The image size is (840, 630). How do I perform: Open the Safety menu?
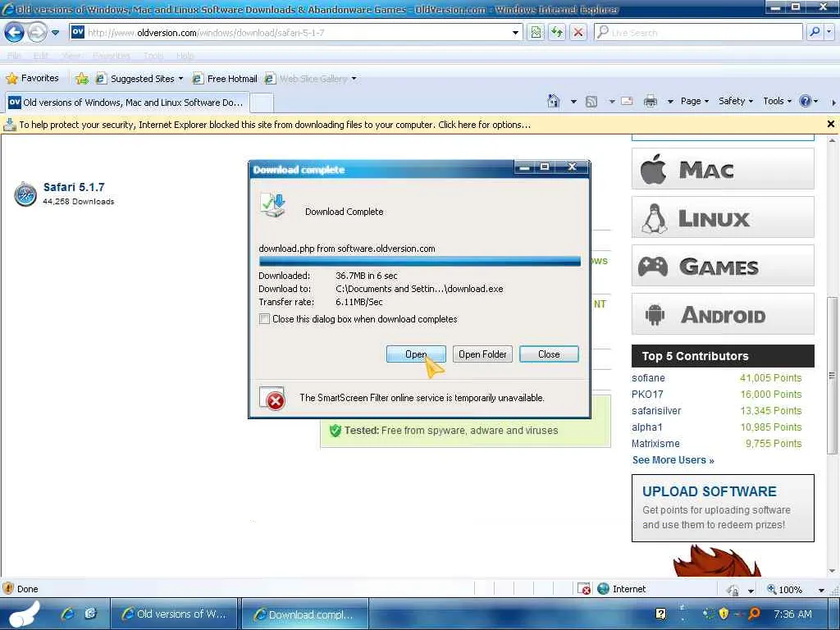point(736,101)
